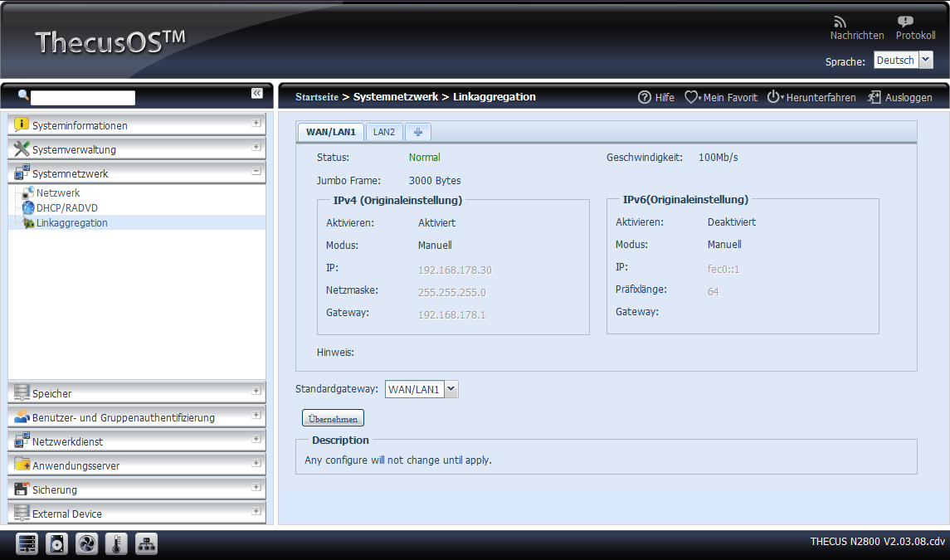Collapse the Systemnetzwerk section

(256, 173)
